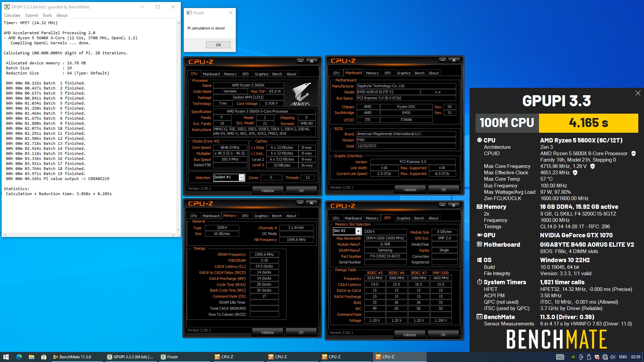Click OK in the Finish dialog
The image size is (644, 362).
pos(218,45)
